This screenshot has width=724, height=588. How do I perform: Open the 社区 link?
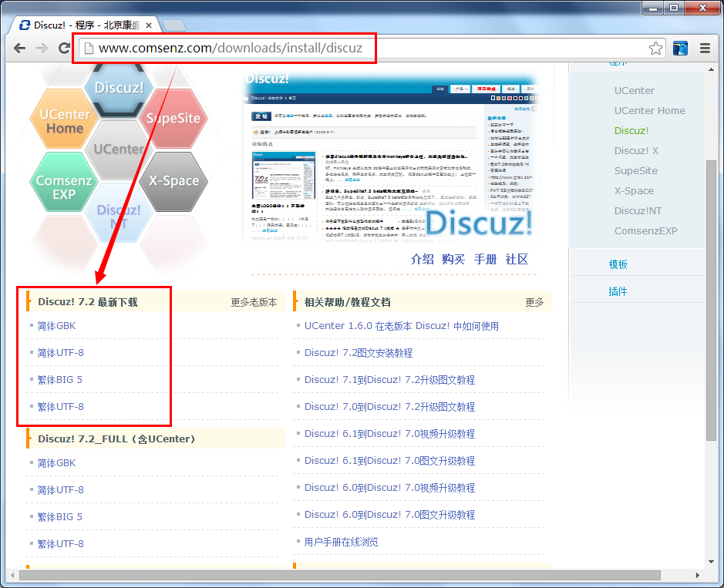coord(517,260)
